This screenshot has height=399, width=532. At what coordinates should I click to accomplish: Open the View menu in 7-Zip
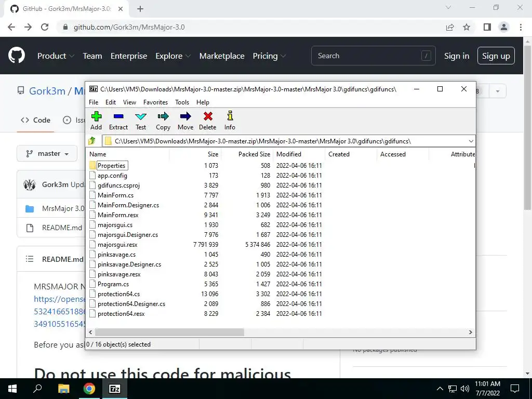(x=129, y=102)
